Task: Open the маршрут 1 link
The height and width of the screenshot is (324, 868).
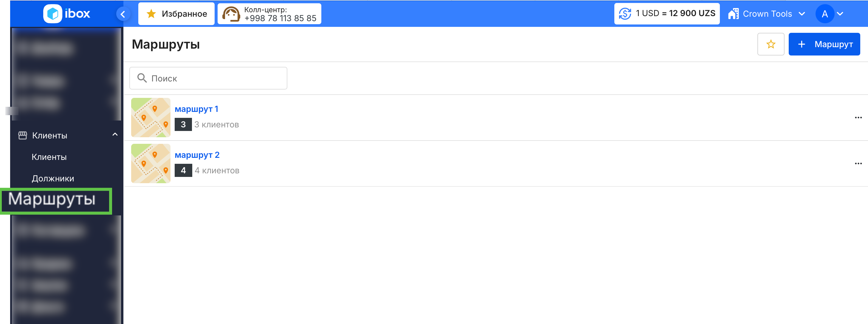Action: click(x=196, y=109)
